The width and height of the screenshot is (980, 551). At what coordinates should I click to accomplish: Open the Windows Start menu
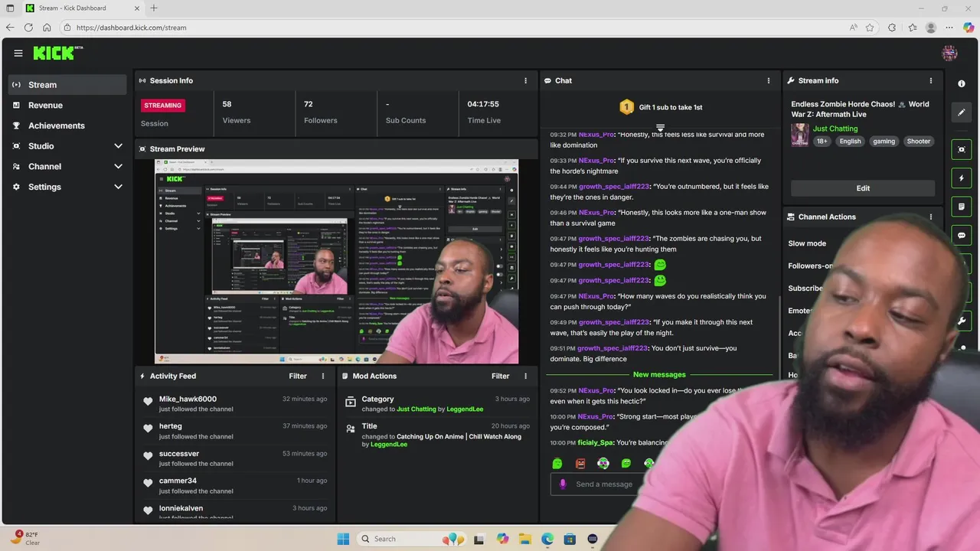[343, 539]
